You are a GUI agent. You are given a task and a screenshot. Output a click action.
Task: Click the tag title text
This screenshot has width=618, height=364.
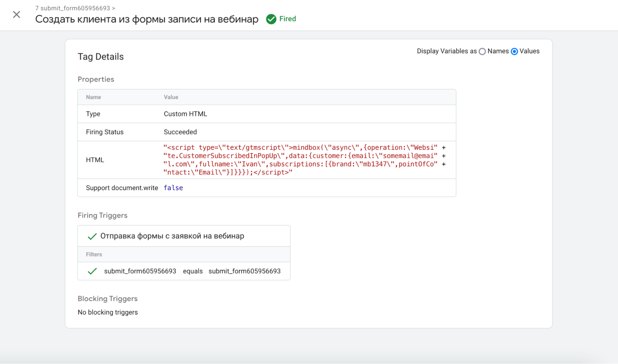[147, 19]
